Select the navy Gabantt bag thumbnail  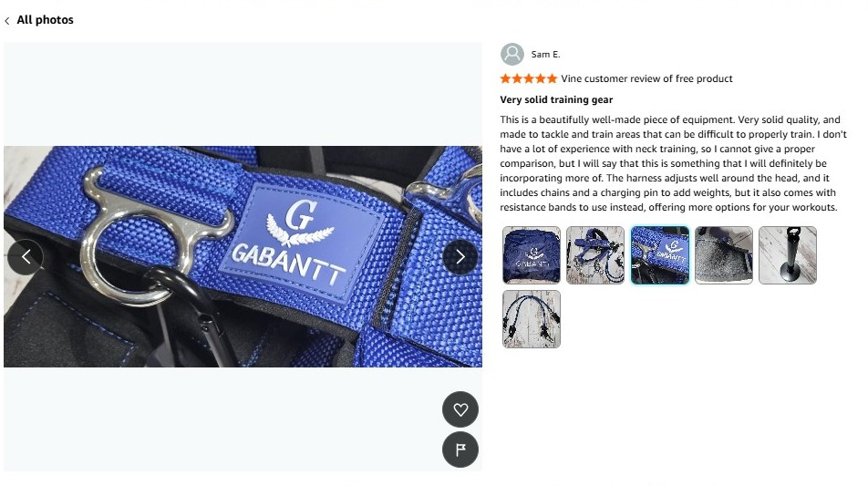point(532,255)
